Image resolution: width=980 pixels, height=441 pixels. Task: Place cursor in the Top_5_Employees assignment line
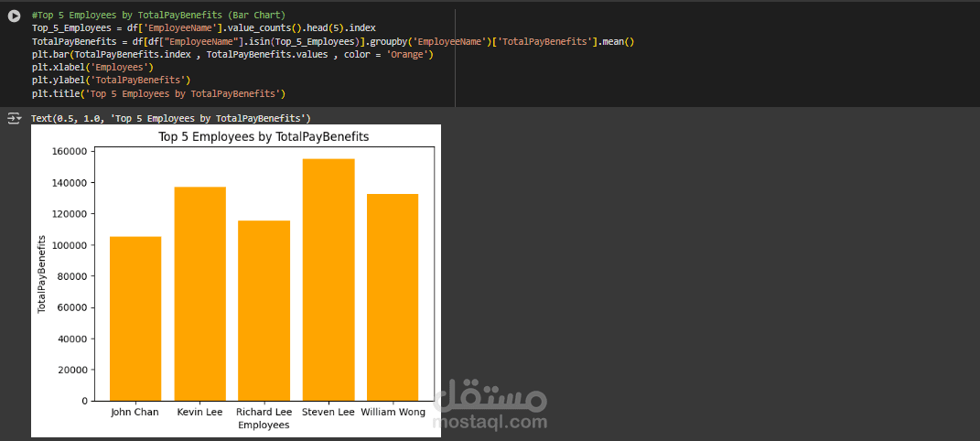coord(203,28)
